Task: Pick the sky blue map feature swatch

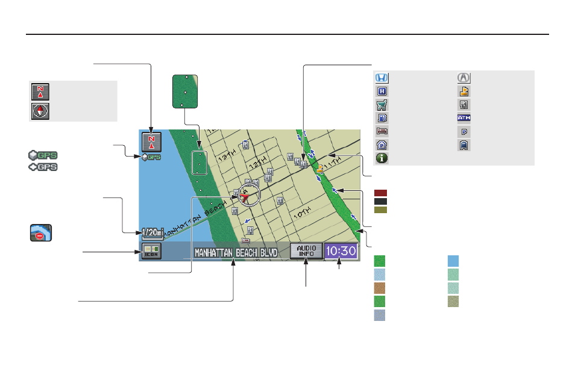Action: 453,261
